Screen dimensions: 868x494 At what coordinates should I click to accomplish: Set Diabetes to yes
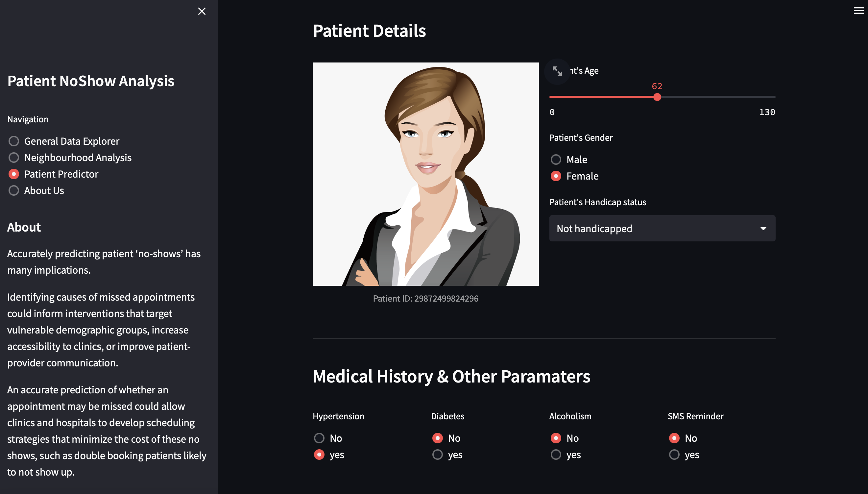(437, 455)
